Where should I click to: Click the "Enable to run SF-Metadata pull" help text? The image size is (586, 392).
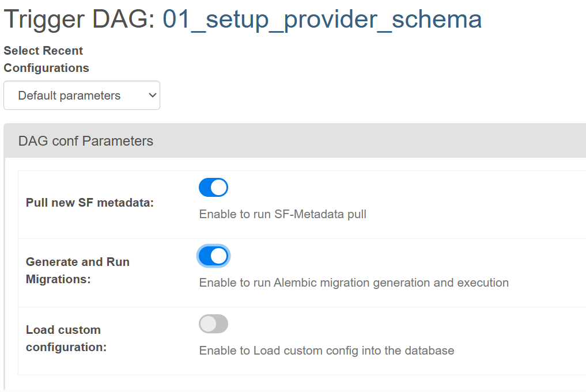[282, 215]
